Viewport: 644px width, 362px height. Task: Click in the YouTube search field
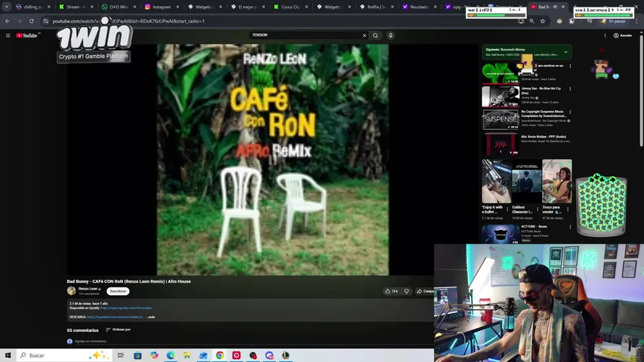pos(305,35)
